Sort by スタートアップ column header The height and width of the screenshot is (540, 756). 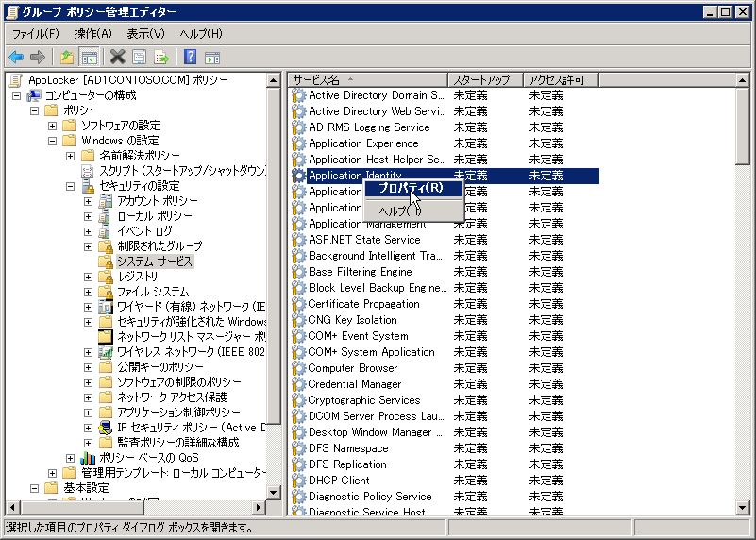485,79
